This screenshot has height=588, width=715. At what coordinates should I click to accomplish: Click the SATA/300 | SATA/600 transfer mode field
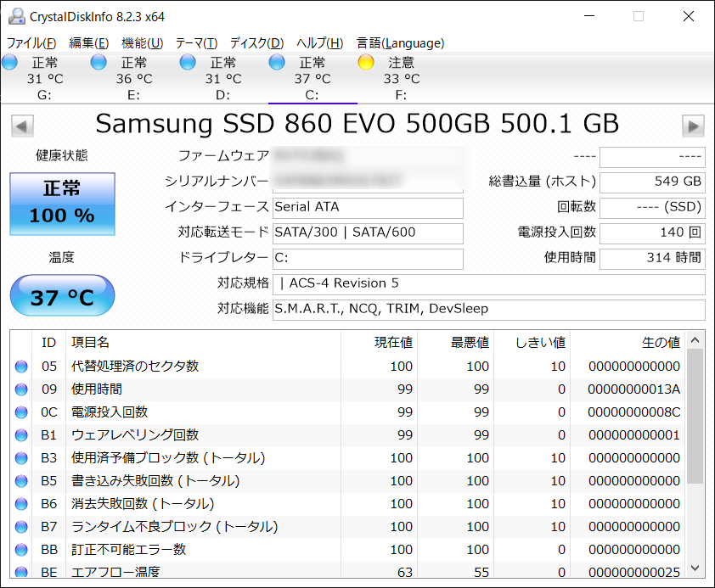click(368, 232)
